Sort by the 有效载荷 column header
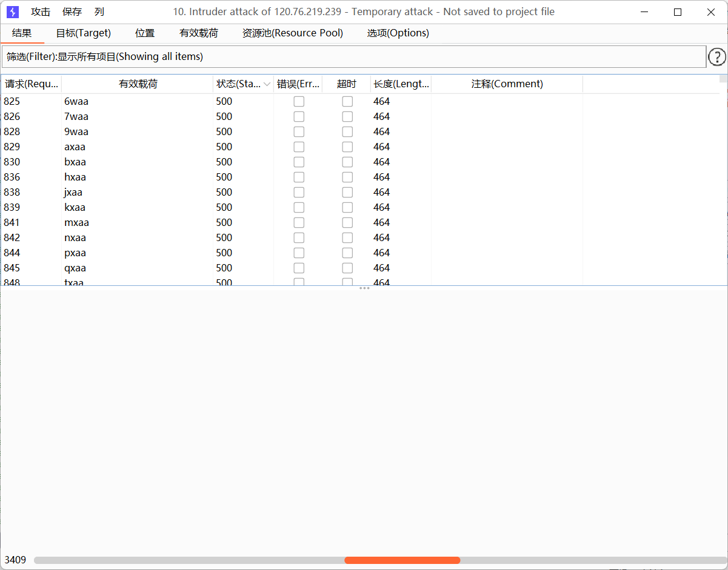 [x=138, y=84]
